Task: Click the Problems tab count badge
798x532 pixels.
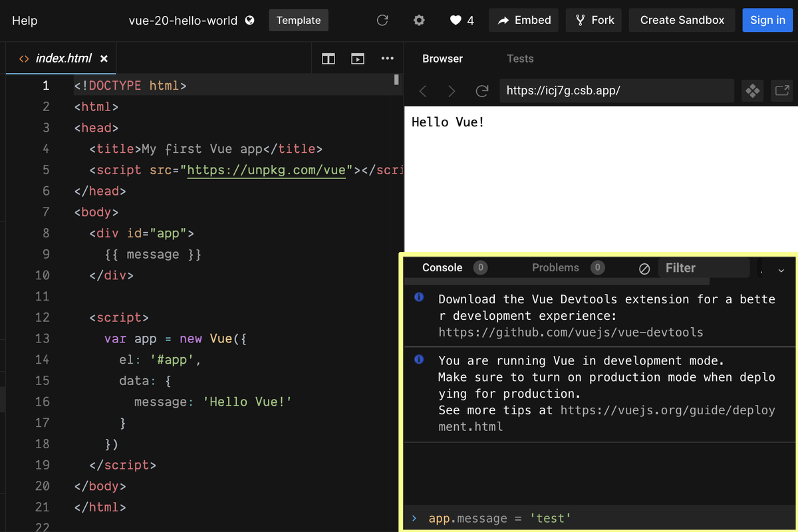Action: coord(597,267)
